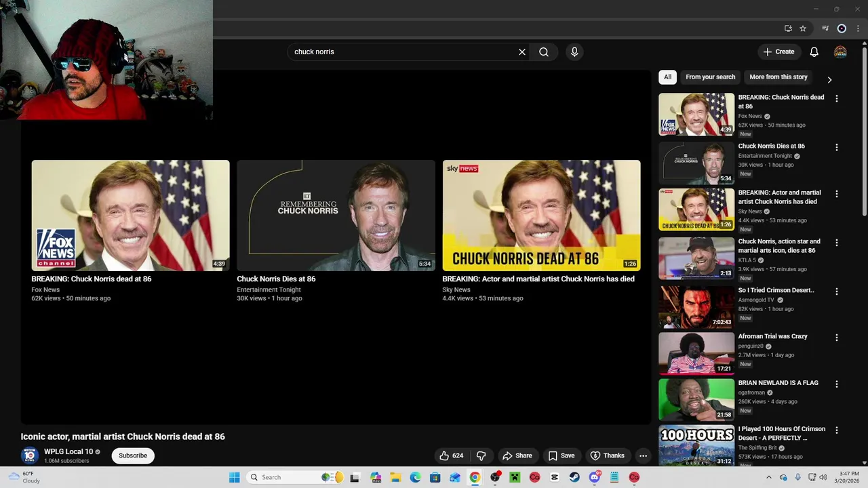Clear the chuck norris search text
This screenshot has width=868, height=488.
522,52
